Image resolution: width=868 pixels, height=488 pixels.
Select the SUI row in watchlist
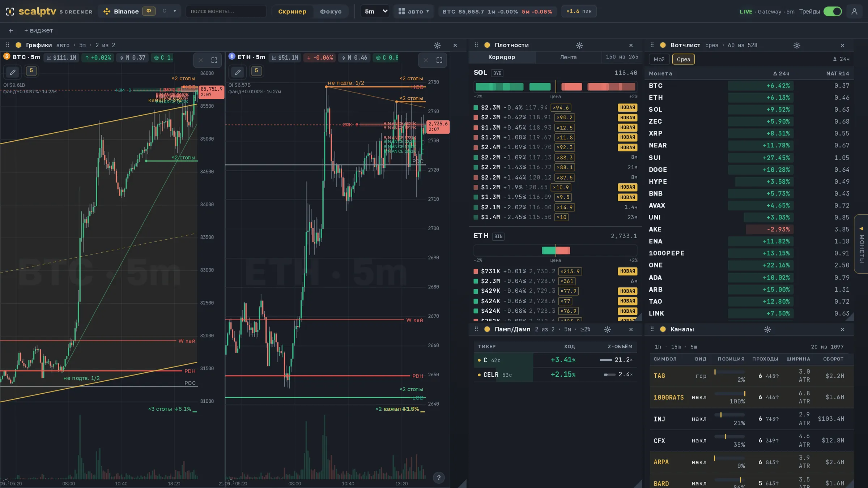tap(749, 158)
